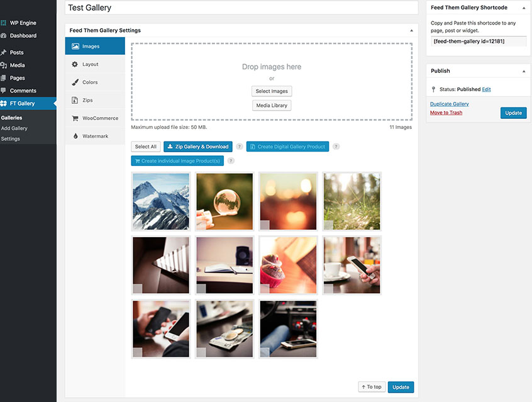Click the Select All button

click(145, 147)
